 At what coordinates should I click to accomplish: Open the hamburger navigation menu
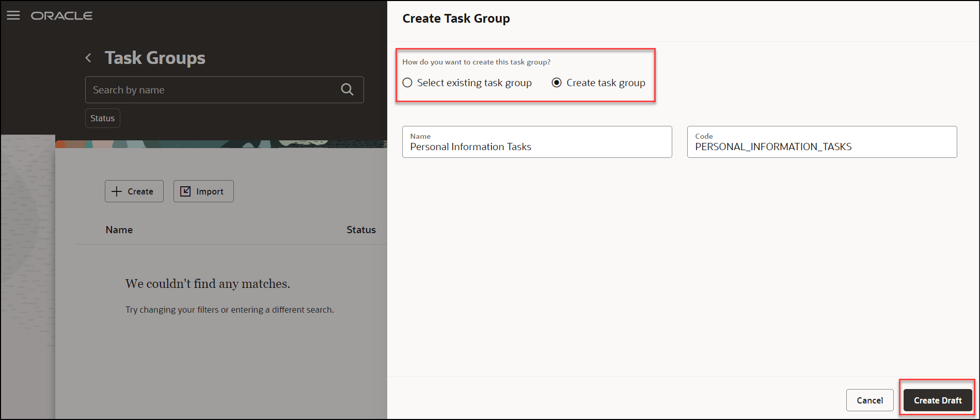click(x=13, y=15)
